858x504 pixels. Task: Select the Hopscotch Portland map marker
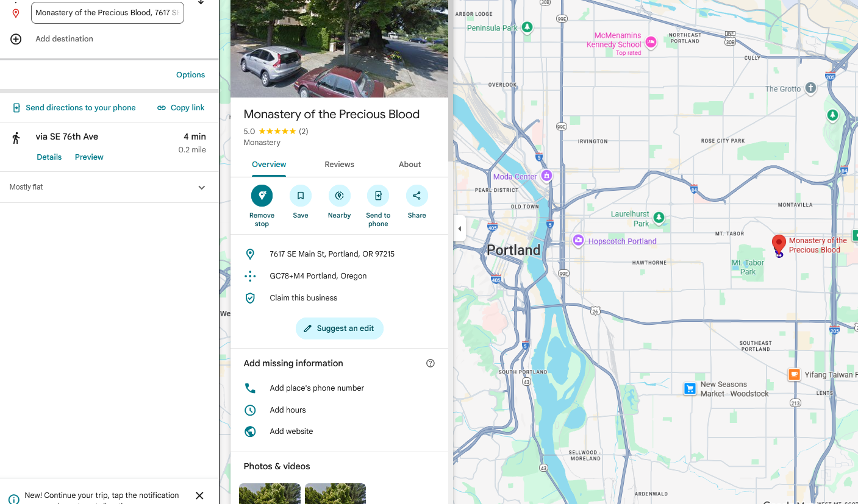pos(578,241)
